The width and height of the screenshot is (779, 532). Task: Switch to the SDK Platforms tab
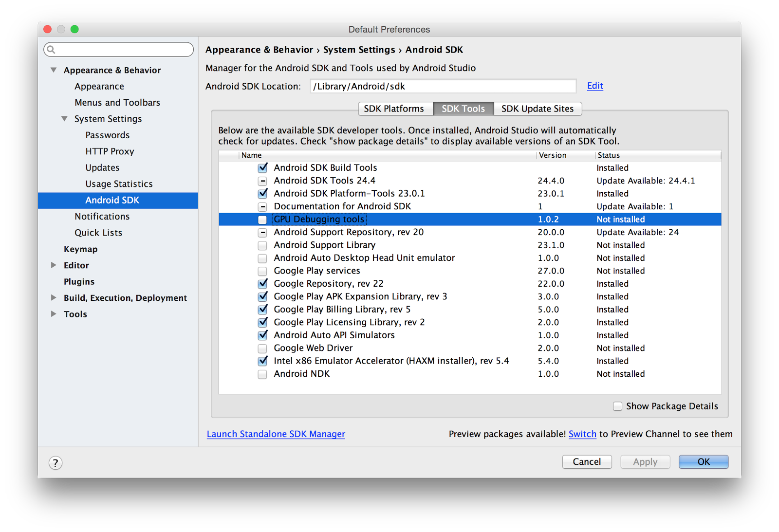[x=395, y=109]
